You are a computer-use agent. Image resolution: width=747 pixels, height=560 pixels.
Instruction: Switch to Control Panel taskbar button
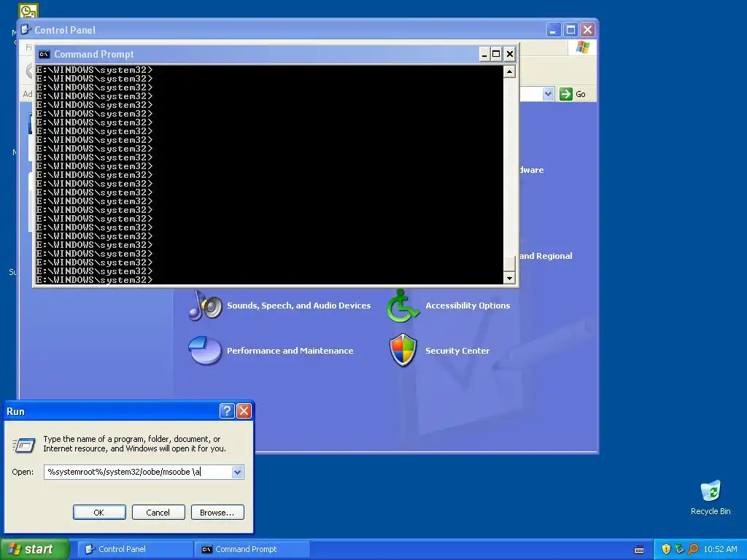pyautogui.click(x=134, y=549)
